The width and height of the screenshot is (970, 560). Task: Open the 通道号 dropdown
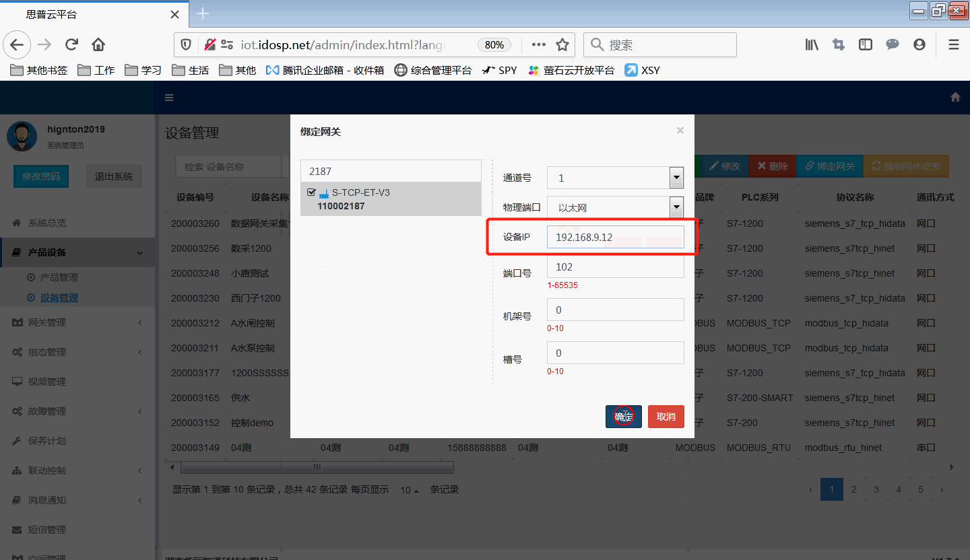pyautogui.click(x=676, y=177)
